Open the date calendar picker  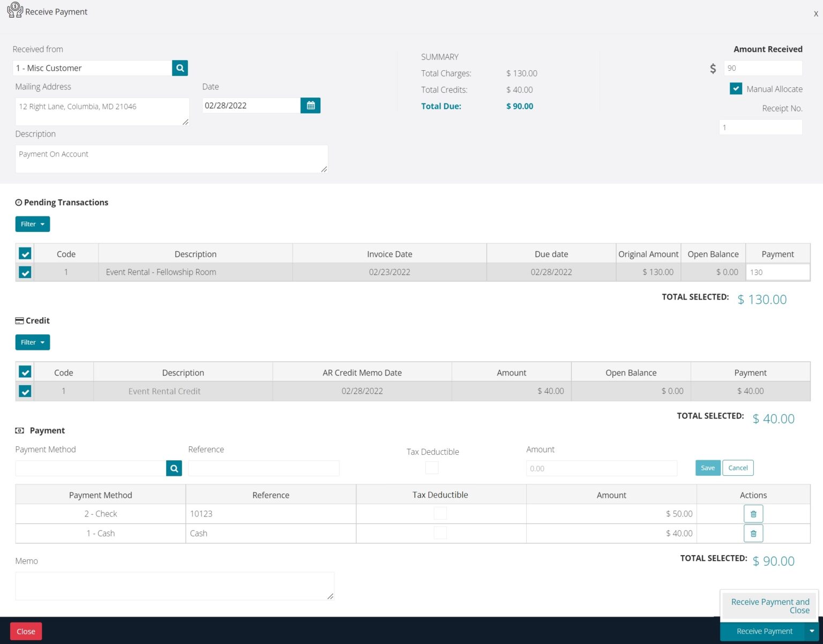coord(311,105)
